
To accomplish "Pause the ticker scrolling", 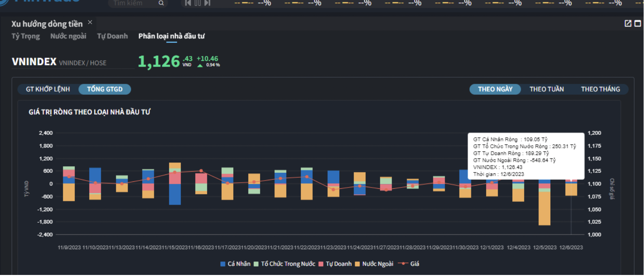I will [198, 3].
